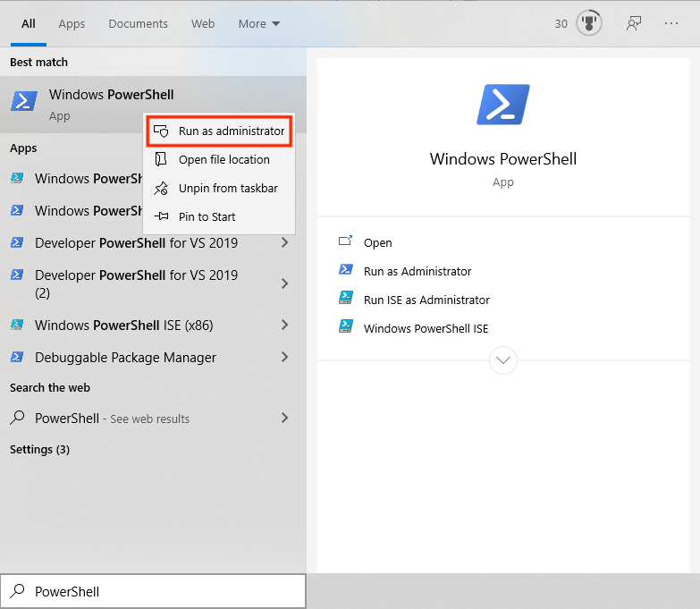Open the feedback person icon

pyautogui.click(x=634, y=23)
